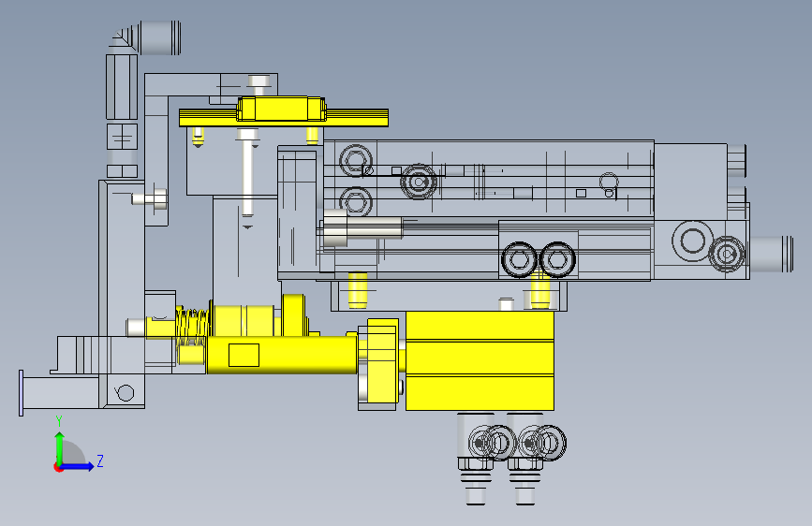Select the cylindrical port fitting at far right
This screenshot has height=526, width=812.
pyautogui.click(x=772, y=254)
